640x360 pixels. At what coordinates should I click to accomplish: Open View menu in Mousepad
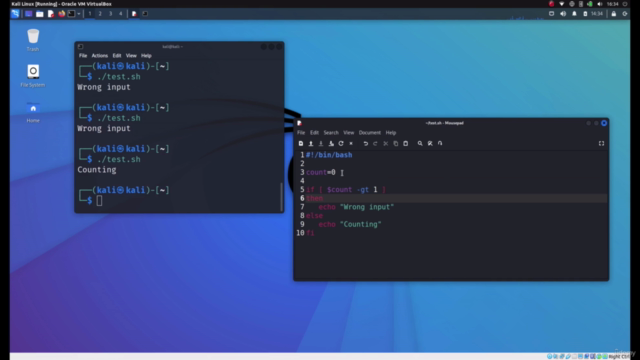(x=349, y=133)
